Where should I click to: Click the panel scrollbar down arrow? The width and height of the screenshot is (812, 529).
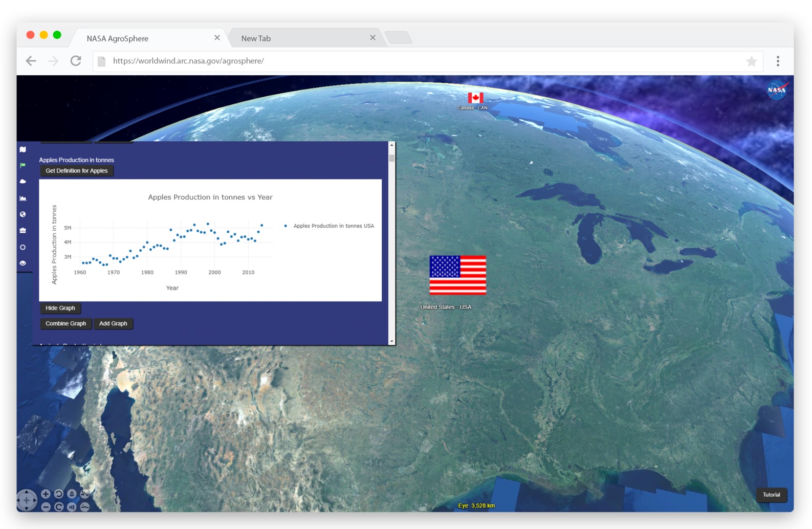391,341
